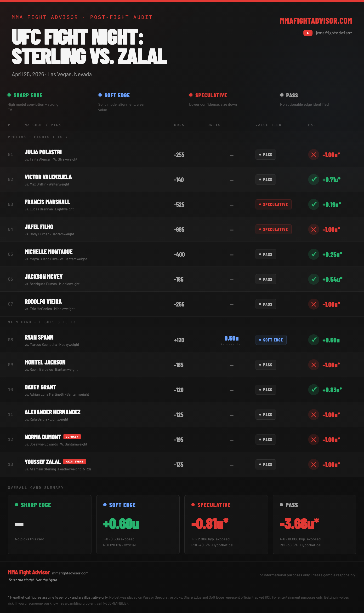Click the Speculative legend tab at top
364x613 pixels.
pyautogui.click(x=227, y=102)
